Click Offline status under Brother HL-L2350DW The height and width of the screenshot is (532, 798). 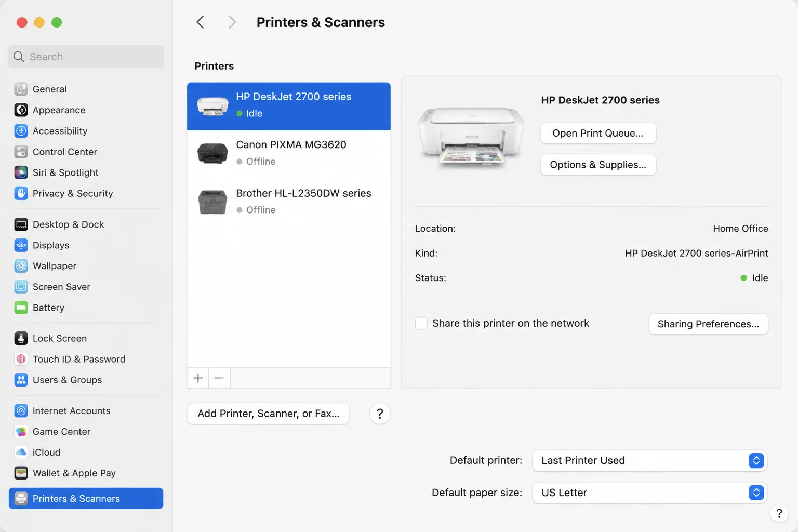261,210
